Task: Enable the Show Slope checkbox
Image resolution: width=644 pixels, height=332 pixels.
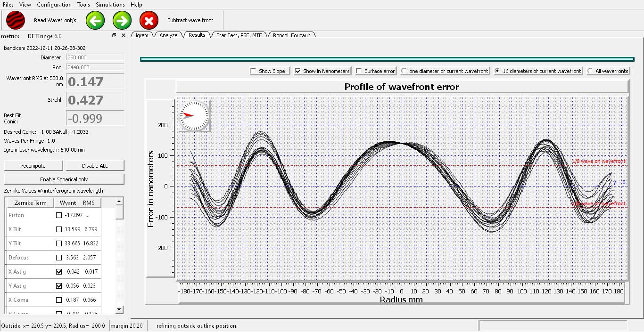Action: click(254, 71)
